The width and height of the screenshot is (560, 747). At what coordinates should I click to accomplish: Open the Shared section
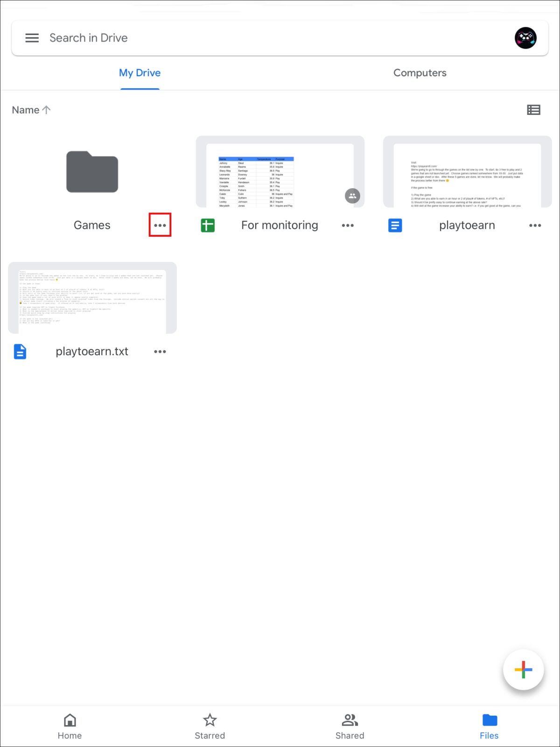[x=350, y=726]
